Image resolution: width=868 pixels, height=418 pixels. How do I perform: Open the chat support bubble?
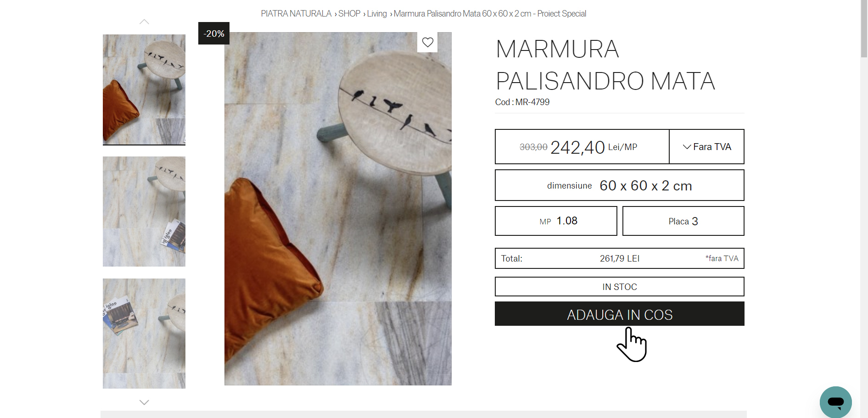[835, 402]
